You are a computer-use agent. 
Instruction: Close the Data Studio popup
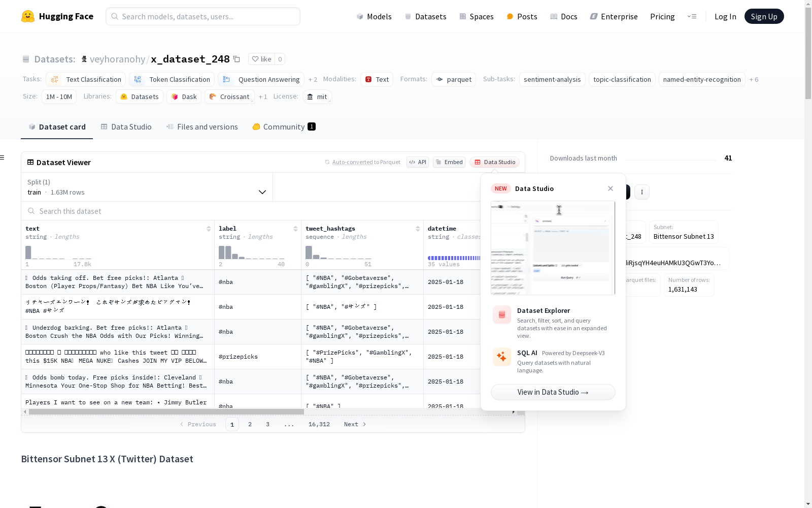coord(611,188)
